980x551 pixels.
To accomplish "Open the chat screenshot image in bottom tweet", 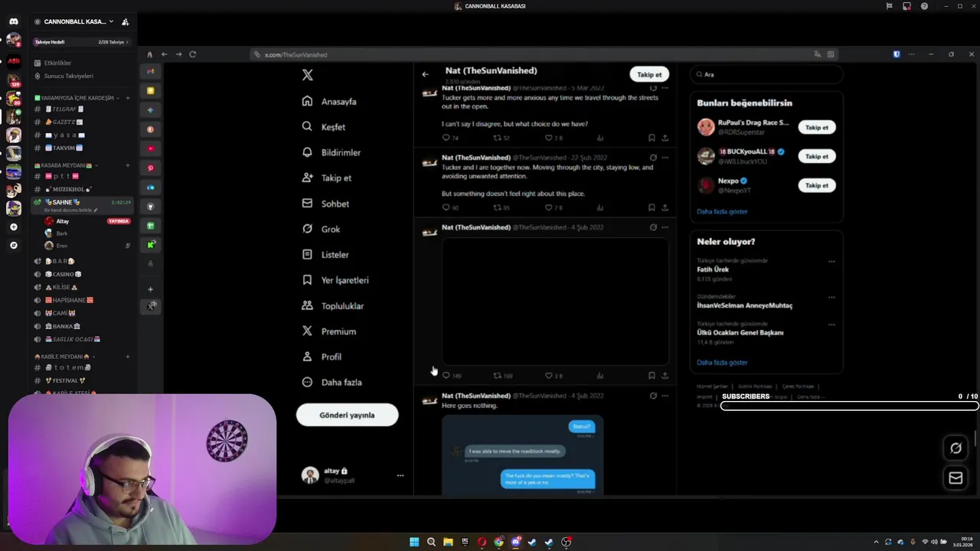I will (x=522, y=455).
